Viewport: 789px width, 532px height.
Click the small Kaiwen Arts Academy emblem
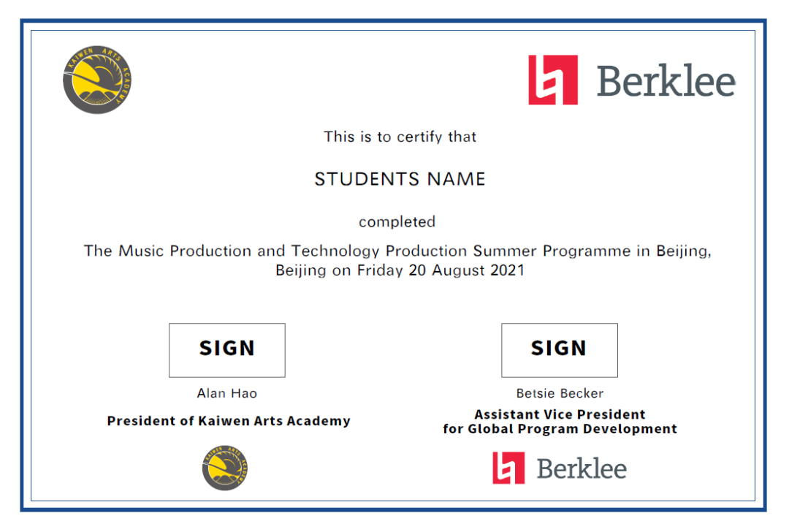[x=225, y=468]
